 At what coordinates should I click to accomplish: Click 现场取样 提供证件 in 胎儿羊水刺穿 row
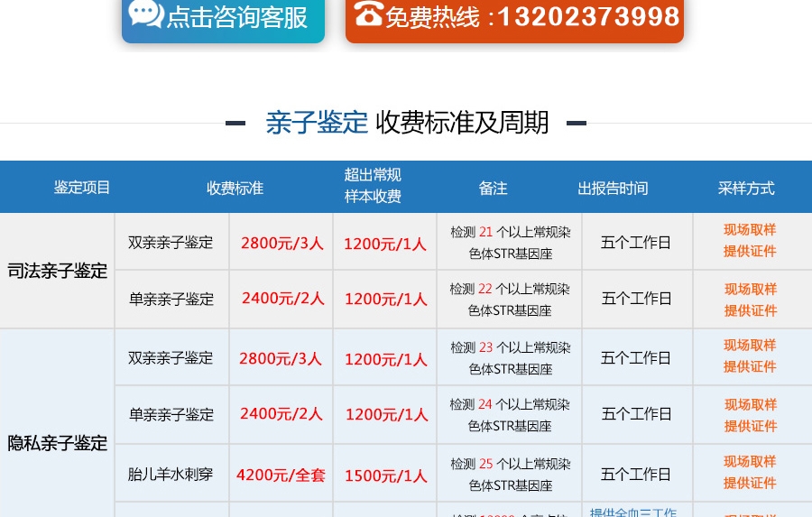click(750, 473)
